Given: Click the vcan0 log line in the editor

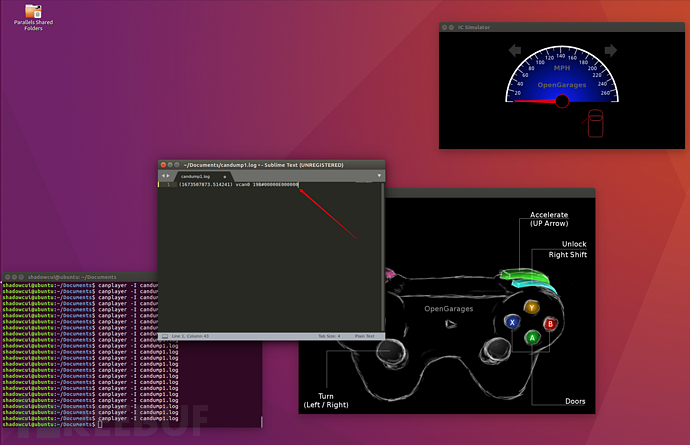Looking at the screenshot, I should (x=238, y=184).
